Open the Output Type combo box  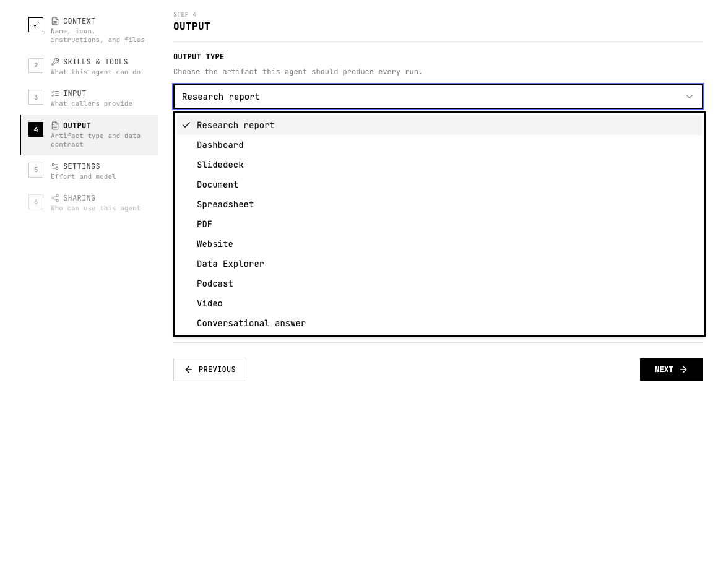click(438, 97)
